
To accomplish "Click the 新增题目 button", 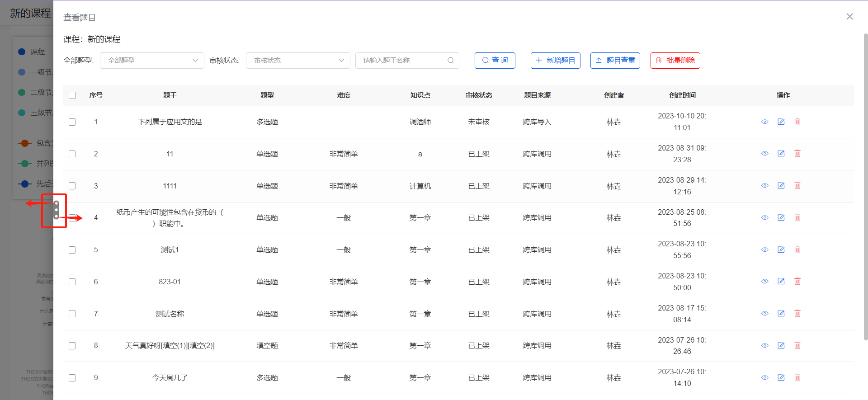I will tap(555, 61).
